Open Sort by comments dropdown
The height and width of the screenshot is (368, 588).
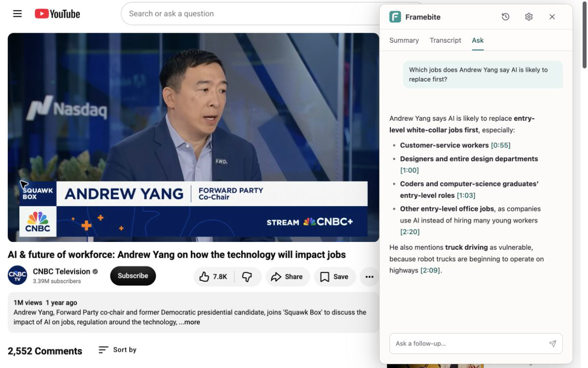click(118, 350)
